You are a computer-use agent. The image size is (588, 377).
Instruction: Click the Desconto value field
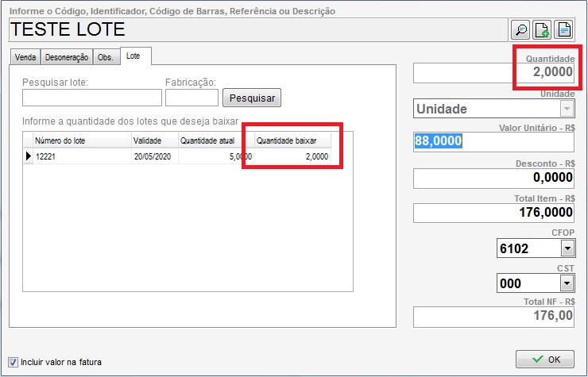click(x=493, y=178)
